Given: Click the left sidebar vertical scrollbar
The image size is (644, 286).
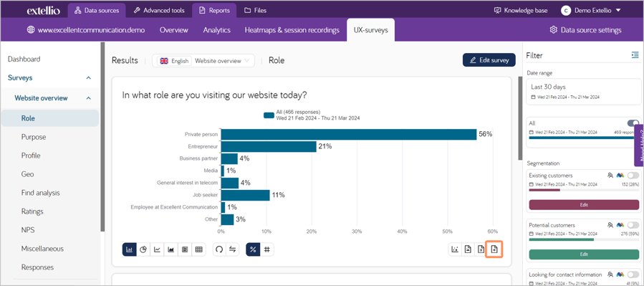Looking at the screenshot, I should pos(102,137).
